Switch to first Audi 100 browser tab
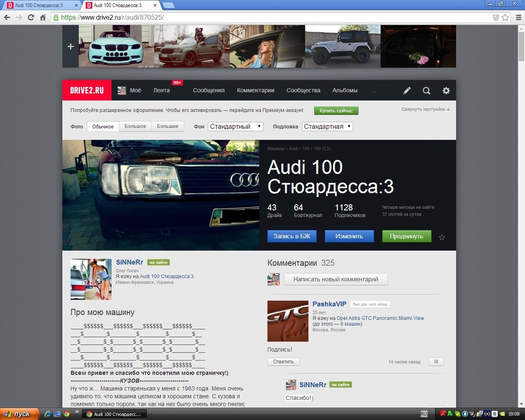 click(x=41, y=5)
